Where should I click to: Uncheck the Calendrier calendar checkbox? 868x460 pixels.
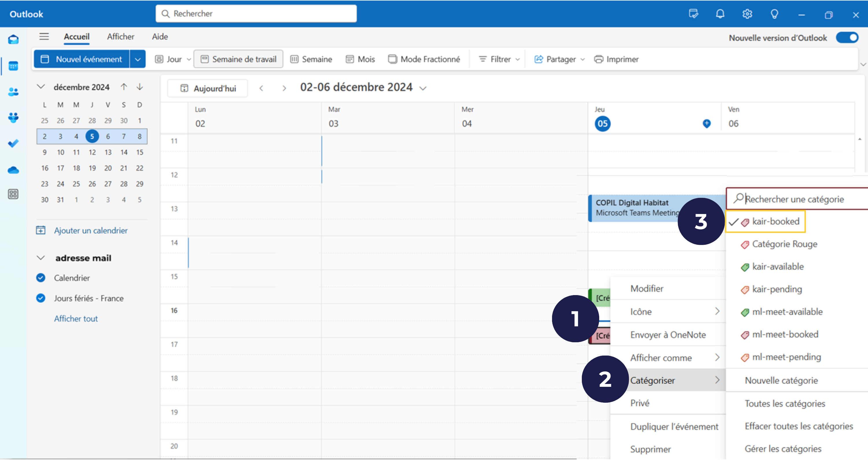(x=41, y=278)
